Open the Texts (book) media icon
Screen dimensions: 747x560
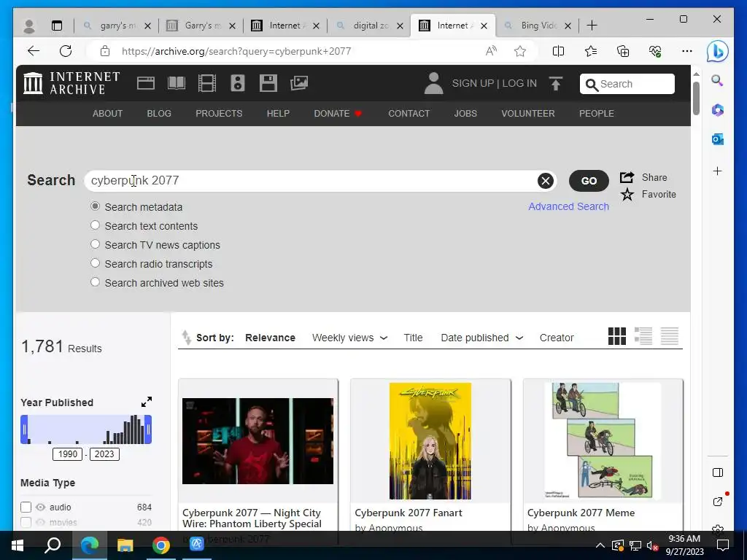point(177,83)
